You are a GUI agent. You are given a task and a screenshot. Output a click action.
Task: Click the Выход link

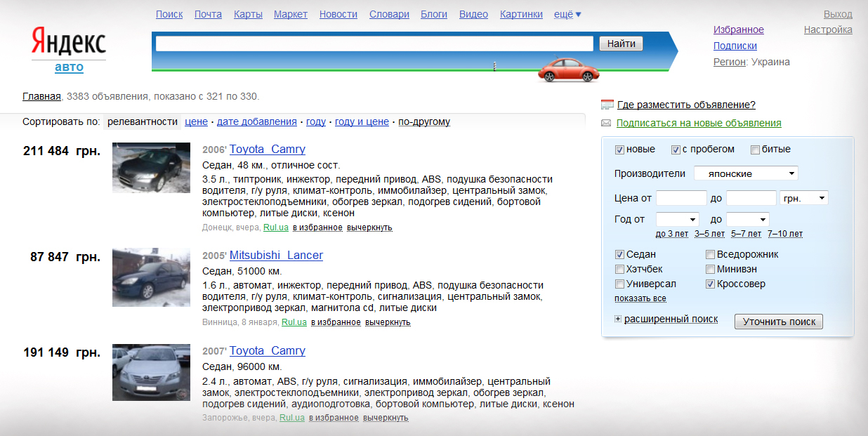[x=838, y=14]
